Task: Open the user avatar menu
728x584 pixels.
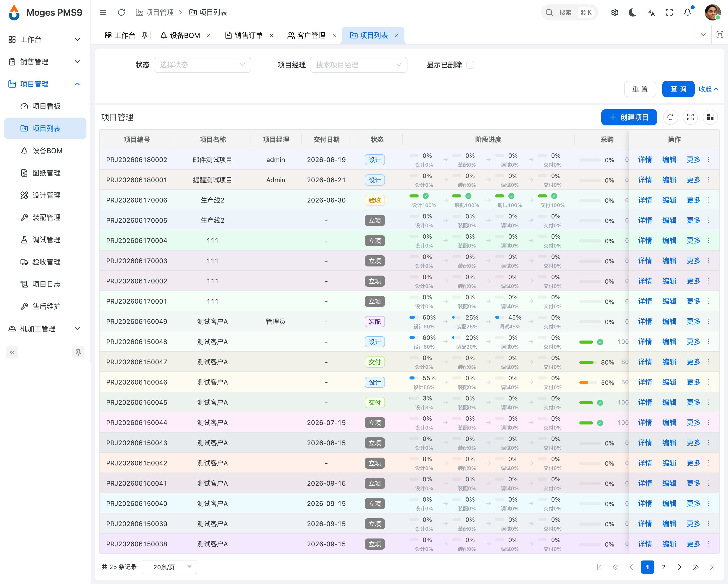Action: 713,12
